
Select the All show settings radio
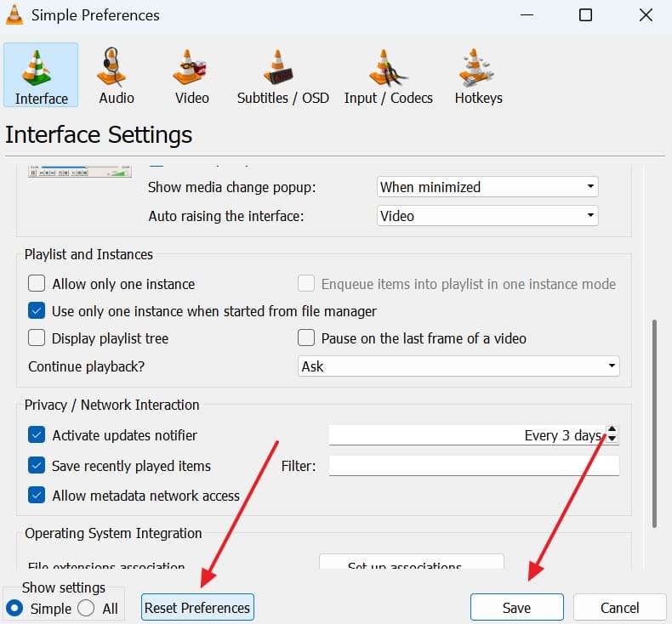pyautogui.click(x=86, y=608)
